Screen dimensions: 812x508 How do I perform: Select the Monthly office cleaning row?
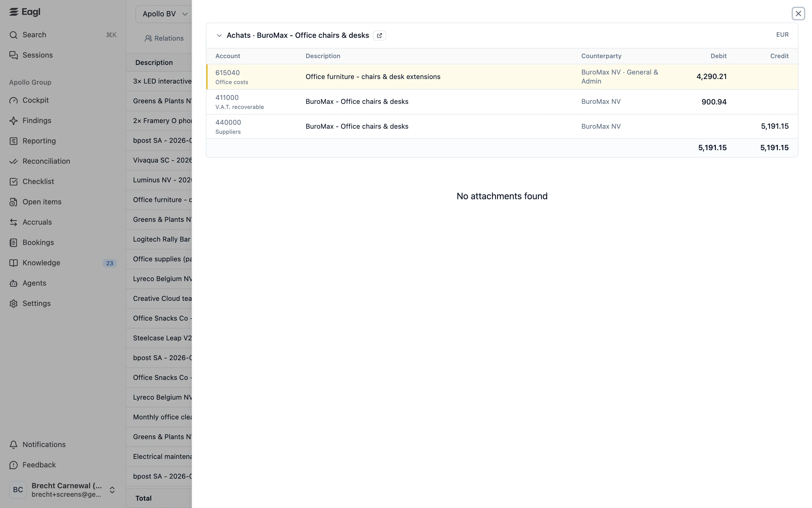tap(159, 417)
